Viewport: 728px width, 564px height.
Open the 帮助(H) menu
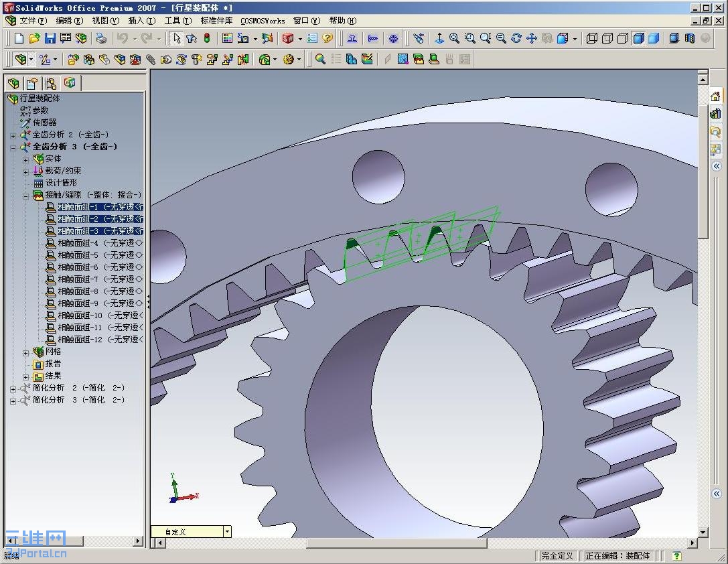tap(343, 20)
